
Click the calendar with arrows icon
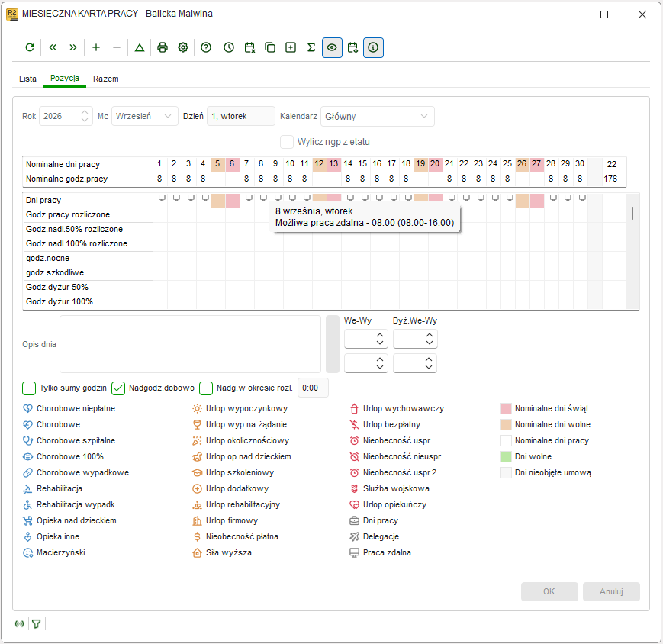(x=352, y=47)
